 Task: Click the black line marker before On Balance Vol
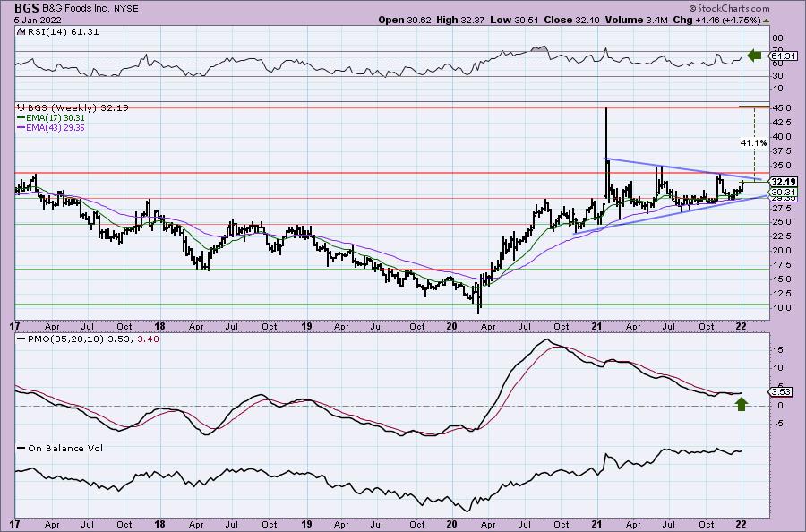click(x=21, y=448)
